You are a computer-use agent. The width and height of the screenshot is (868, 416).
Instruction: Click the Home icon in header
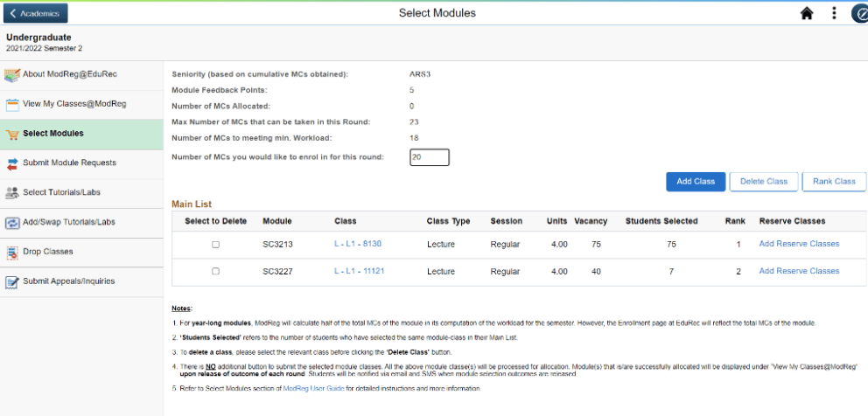[x=807, y=13]
